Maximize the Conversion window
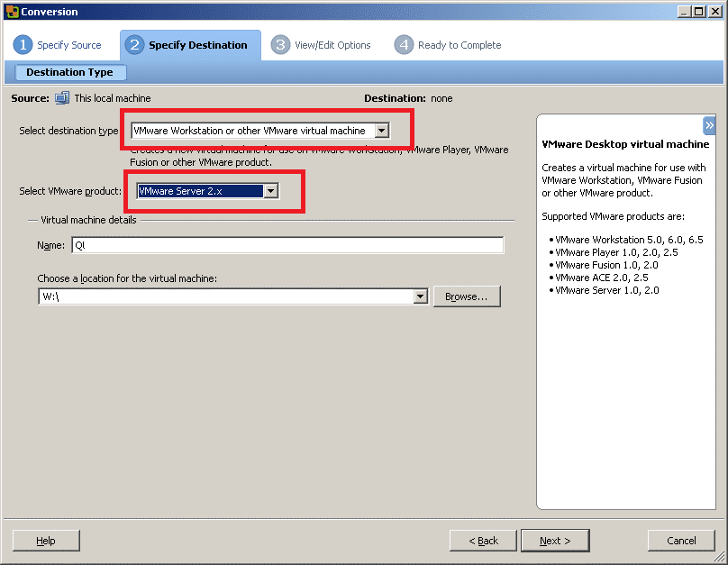 point(698,12)
